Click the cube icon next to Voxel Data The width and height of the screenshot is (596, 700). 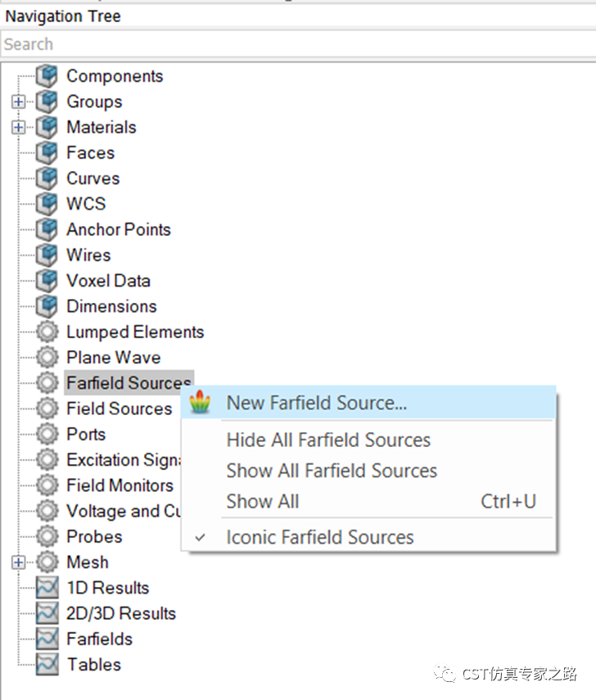(47, 281)
